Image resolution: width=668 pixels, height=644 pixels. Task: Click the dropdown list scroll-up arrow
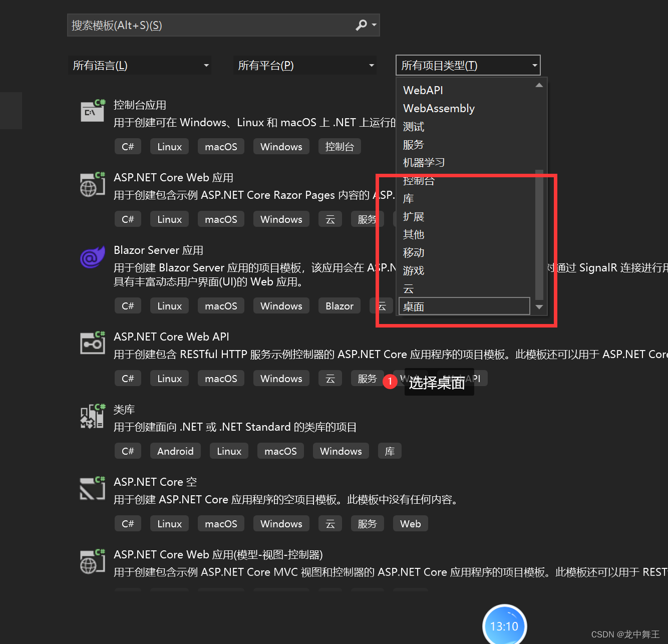tap(539, 85)
